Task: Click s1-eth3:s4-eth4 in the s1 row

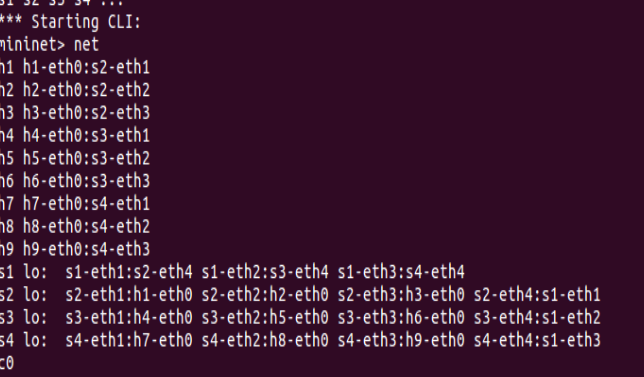Action: point(401,272)
